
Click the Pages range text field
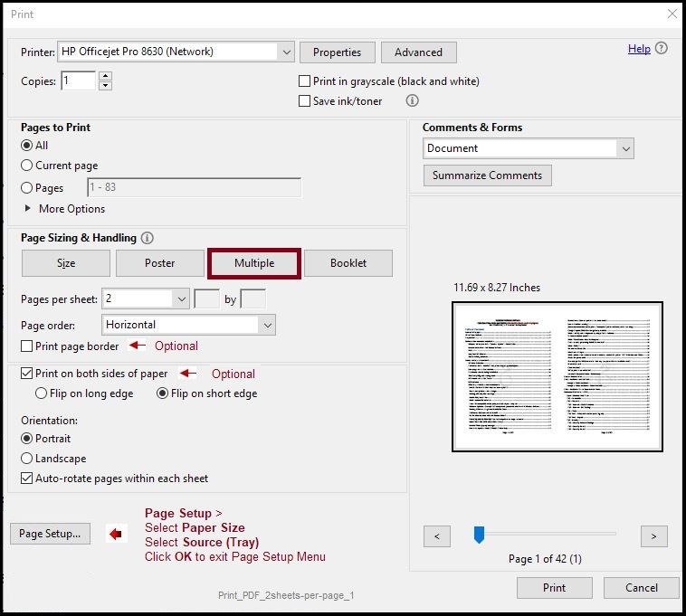tap(195, 187)
